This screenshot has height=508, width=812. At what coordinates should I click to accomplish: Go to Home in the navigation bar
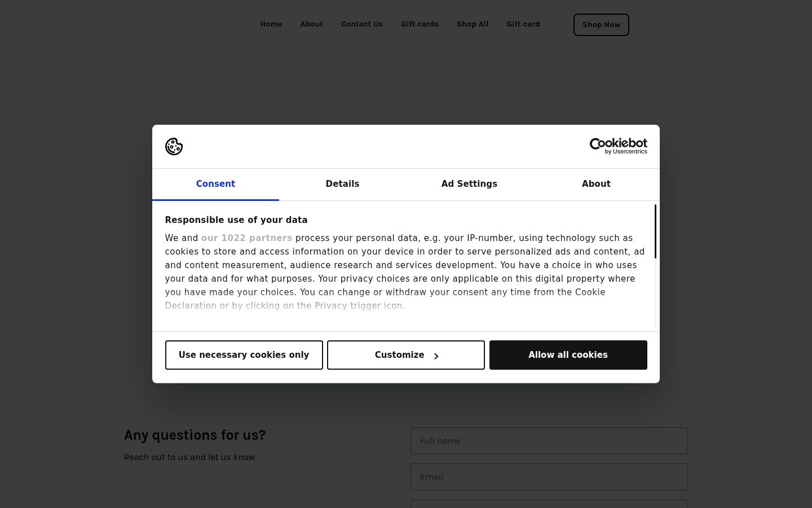click(271, 24)
